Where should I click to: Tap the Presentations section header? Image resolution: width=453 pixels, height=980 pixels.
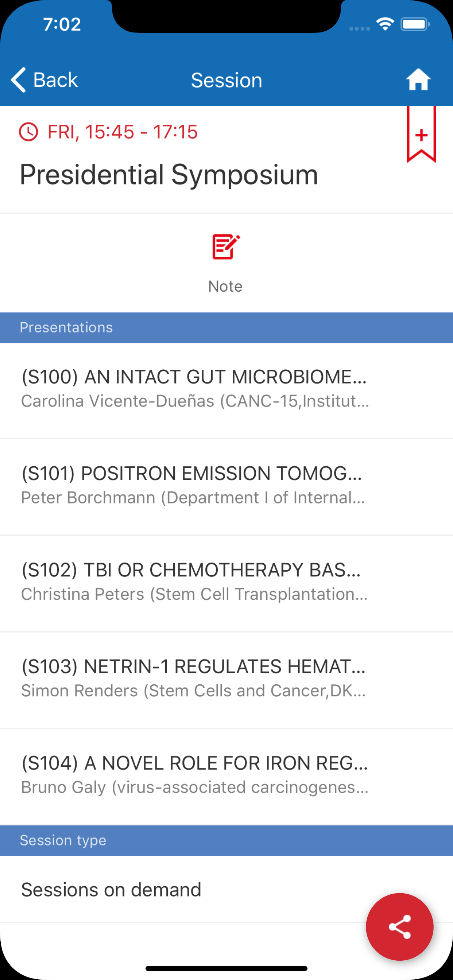coord(66,327)
